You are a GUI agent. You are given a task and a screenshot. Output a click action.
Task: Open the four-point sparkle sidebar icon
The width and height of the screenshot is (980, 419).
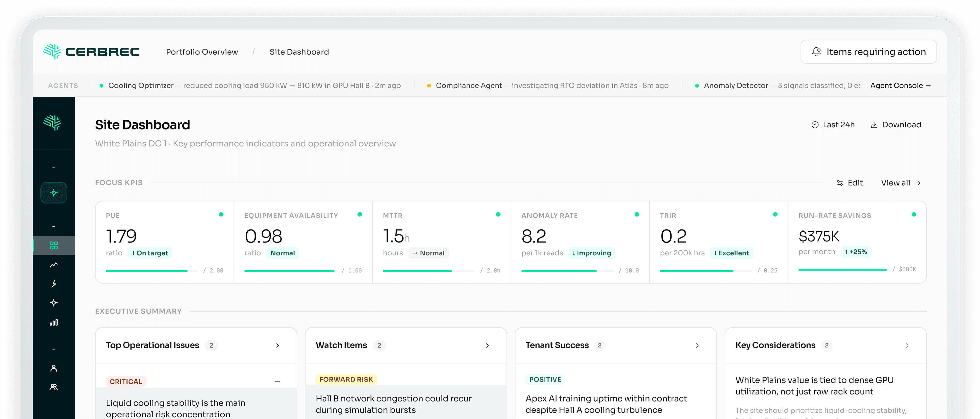(x=54, y=303)
